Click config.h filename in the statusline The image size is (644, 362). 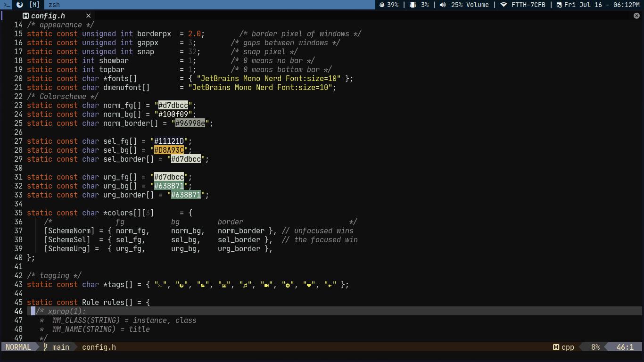pos(99,347)
